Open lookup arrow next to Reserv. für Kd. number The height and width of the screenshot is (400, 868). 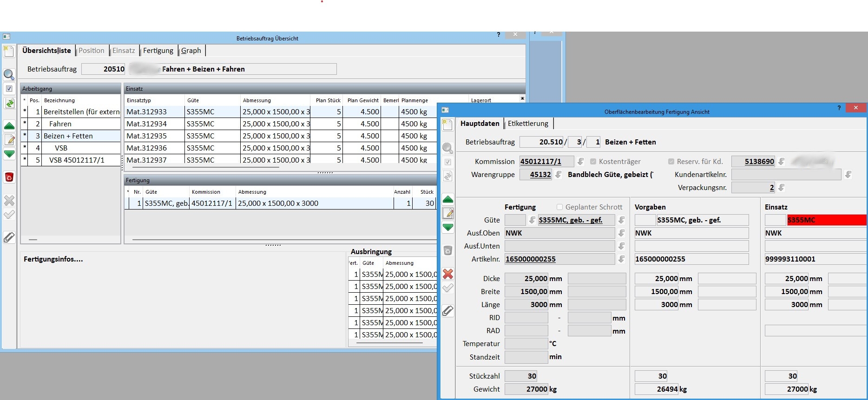pos(782,162)
